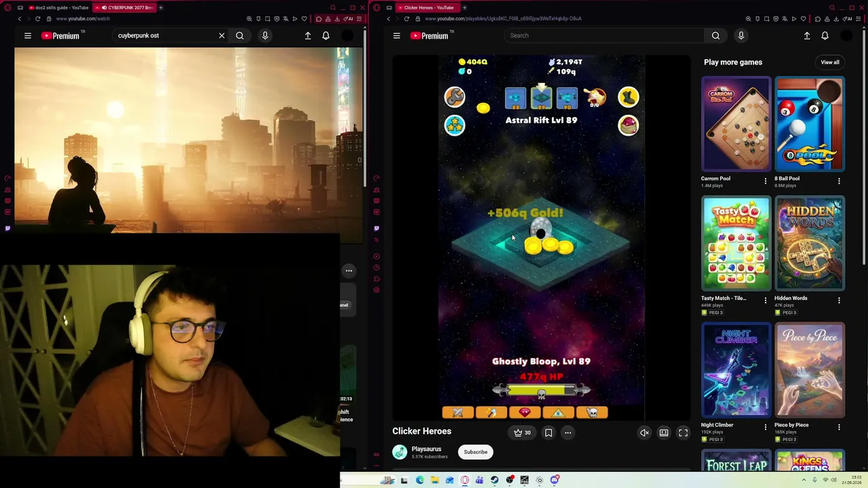Open the Night Climber game thumbnail
This screenshot has width=868, height=488.
click(x=736, y=371)
